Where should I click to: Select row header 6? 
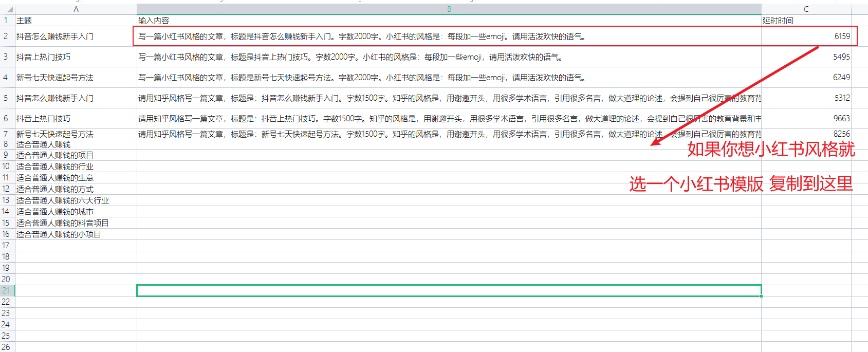pos(7,119)
